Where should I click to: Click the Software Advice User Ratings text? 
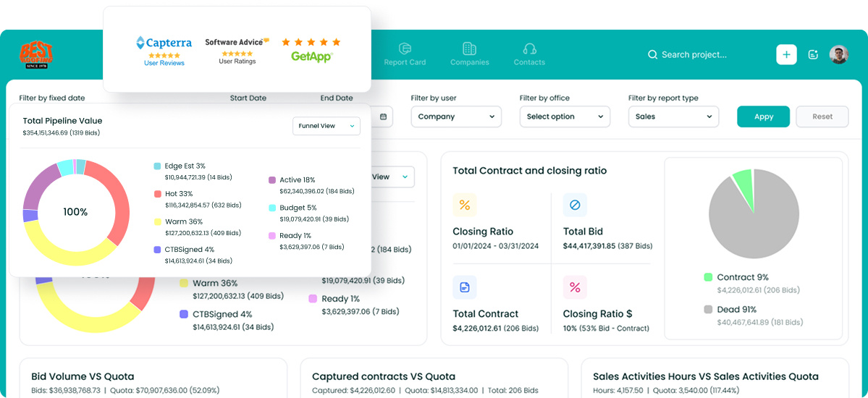(237, 62)
